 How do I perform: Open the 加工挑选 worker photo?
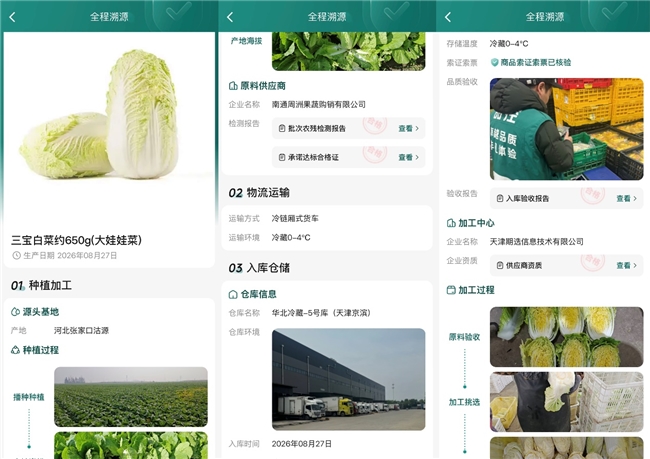[x=567, y=402]
